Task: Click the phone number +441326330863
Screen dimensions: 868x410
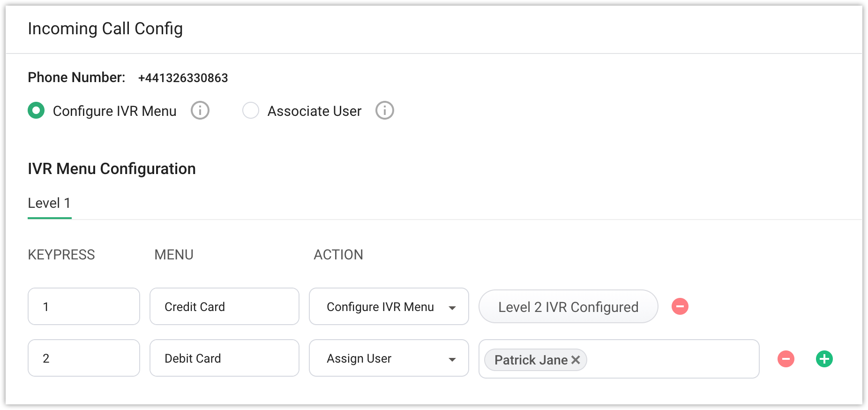Action: [183, 78]
